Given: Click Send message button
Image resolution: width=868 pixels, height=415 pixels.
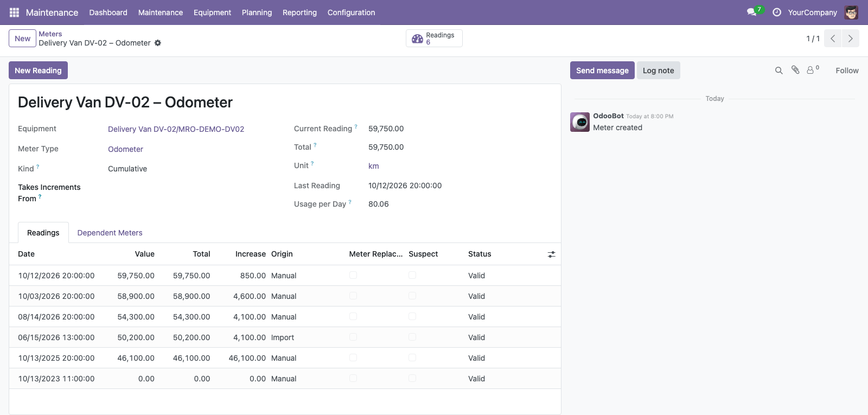Looking at the screenshot, I should [x=602, y=71].
